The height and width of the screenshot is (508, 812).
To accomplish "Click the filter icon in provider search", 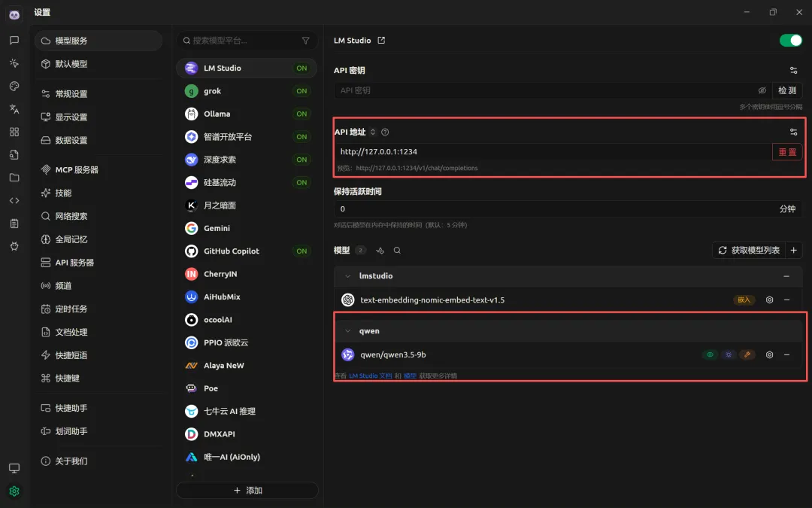I will (x=305, y=41).
